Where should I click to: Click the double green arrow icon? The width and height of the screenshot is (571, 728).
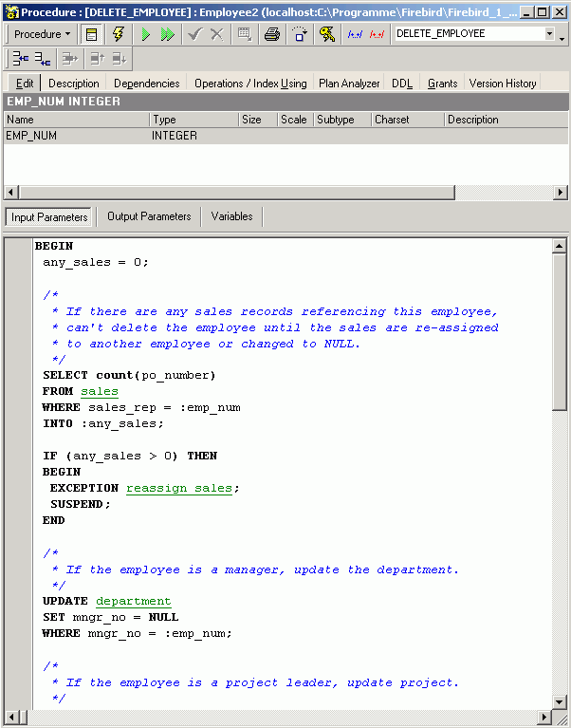tap(167, 34)
